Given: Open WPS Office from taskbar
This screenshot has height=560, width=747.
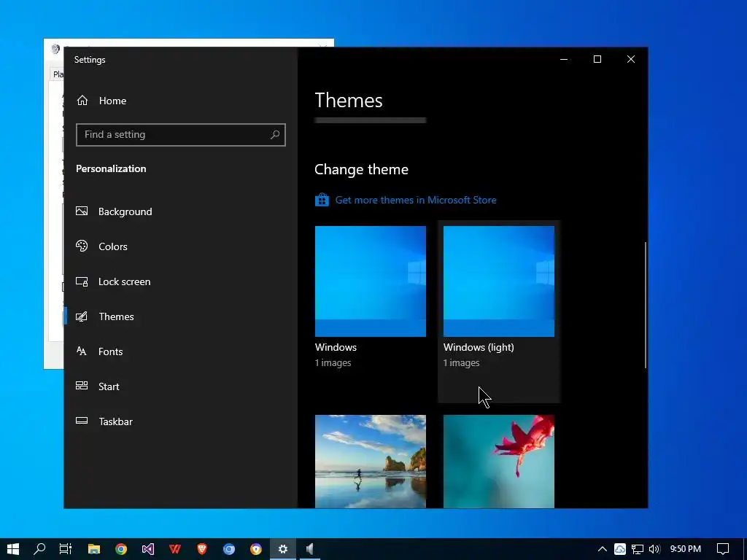Looking at the screenshot, I should point(175,549).
